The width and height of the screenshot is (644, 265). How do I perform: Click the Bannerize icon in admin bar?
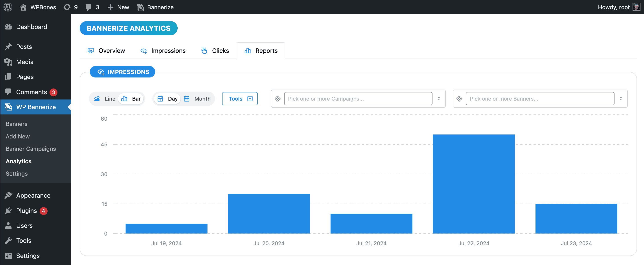140,7
